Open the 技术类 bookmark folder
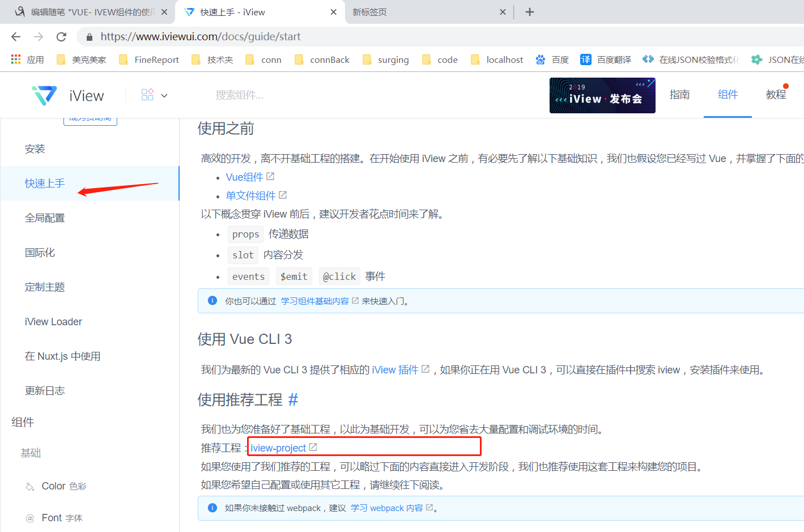804x532 pixels. coord(212,59)
